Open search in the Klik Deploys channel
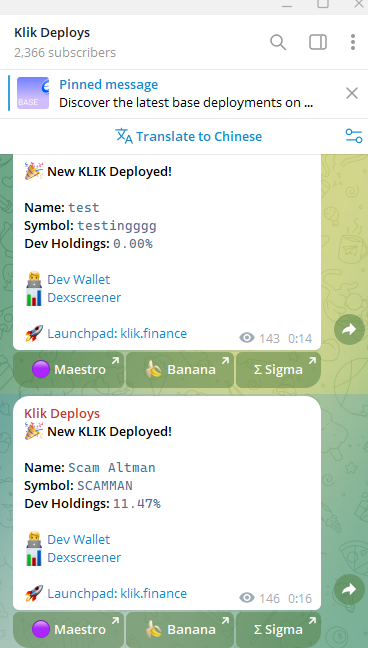The image size is (368, 648). pyautogui.click(x=278, y=42)
